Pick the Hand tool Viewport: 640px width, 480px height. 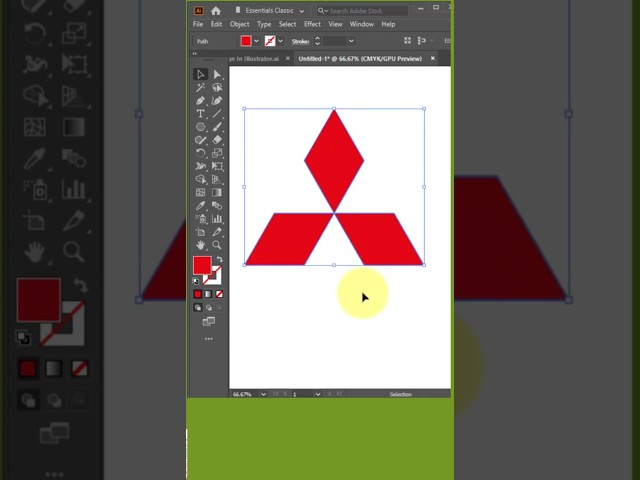200,245
